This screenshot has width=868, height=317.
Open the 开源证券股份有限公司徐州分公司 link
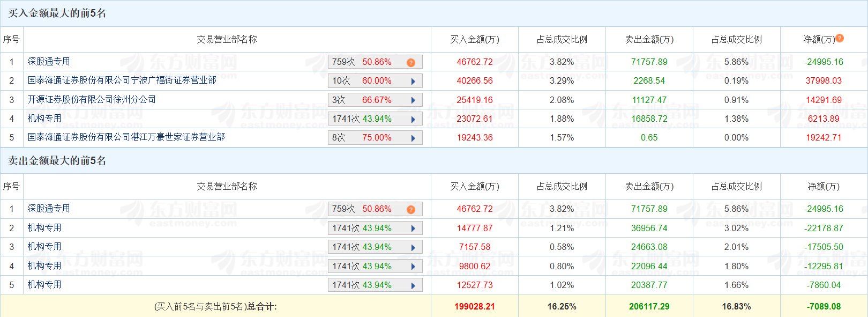coord(92,100)
